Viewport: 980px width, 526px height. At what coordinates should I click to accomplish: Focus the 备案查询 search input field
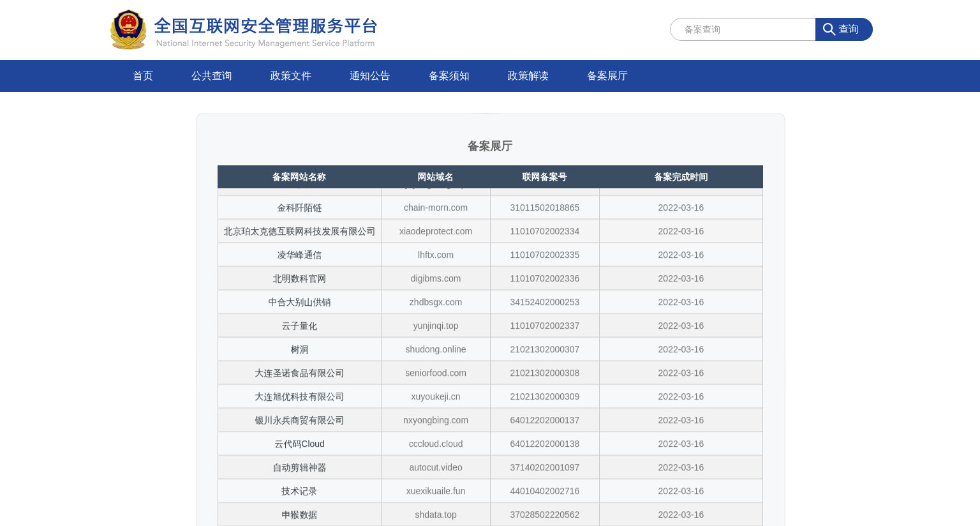743,29
